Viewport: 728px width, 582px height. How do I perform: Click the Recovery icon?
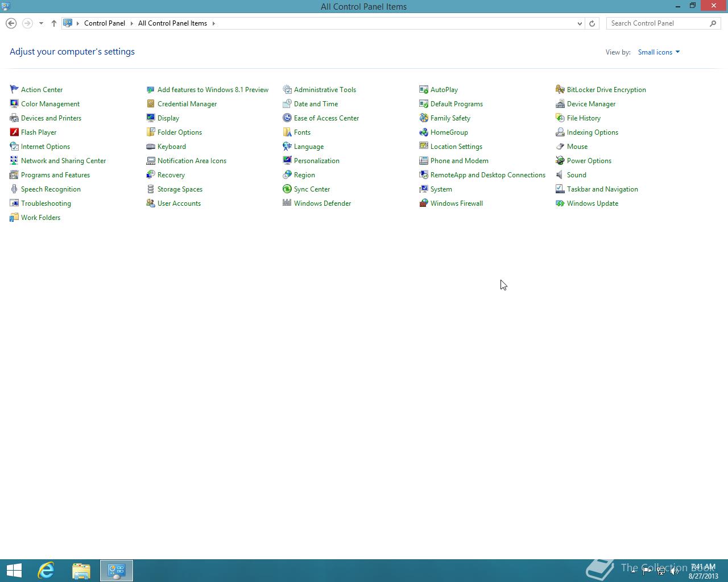pyautogui.click(x=151, y=175)
